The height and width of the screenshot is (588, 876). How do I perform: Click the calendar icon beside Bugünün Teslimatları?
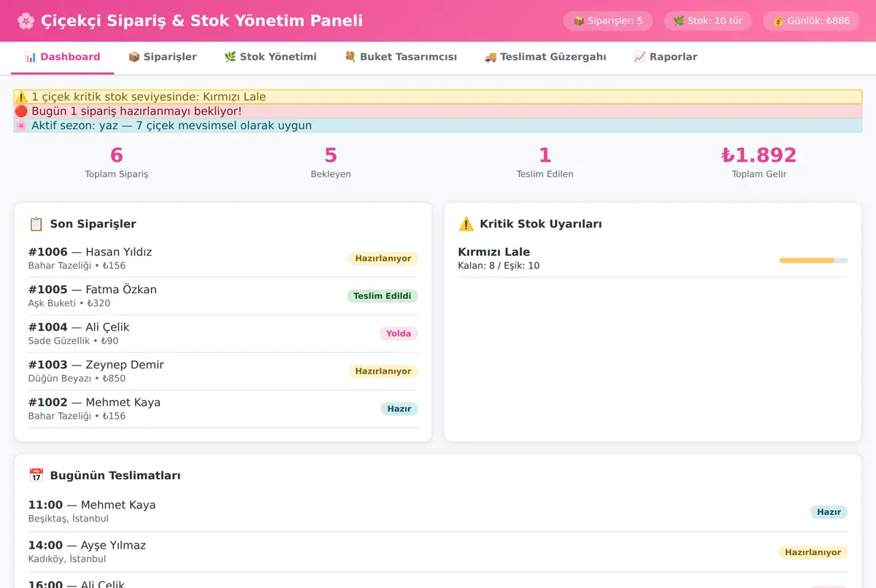(x=36, y=476)
